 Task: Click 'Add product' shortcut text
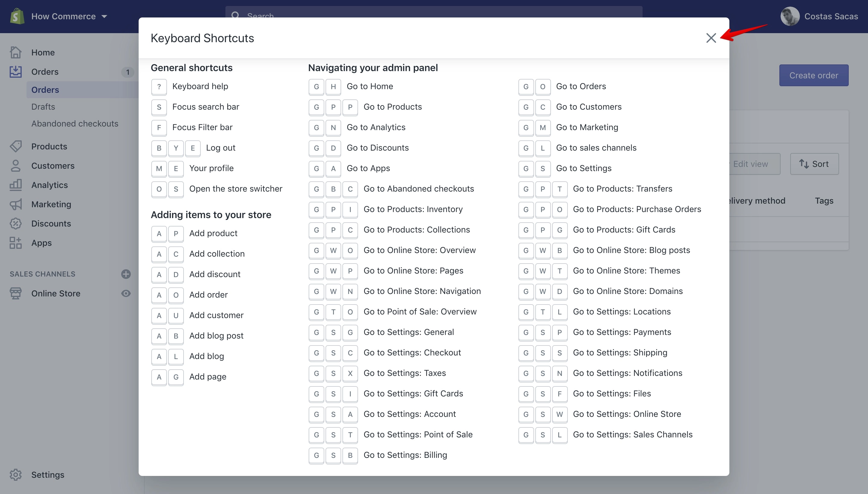pos(213,233)
